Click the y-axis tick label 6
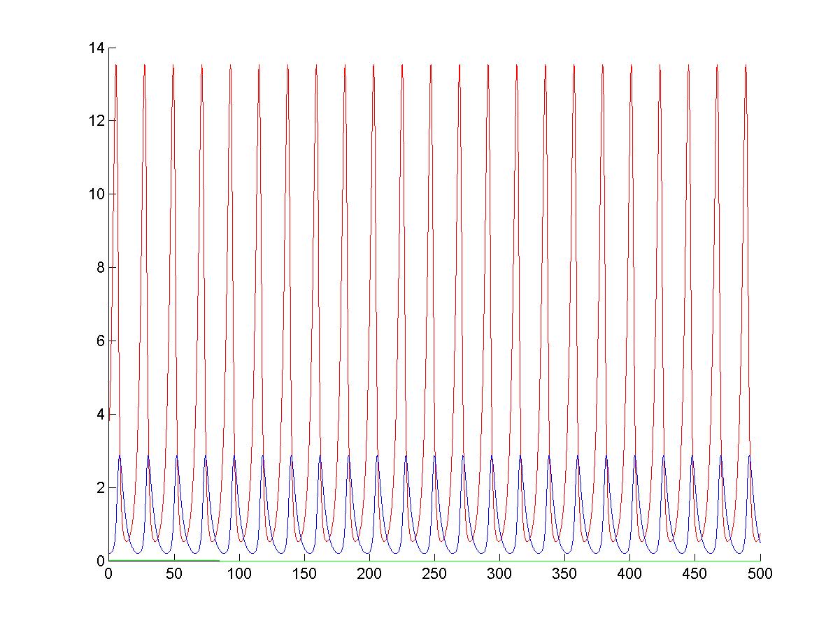 tap(100, 341)
